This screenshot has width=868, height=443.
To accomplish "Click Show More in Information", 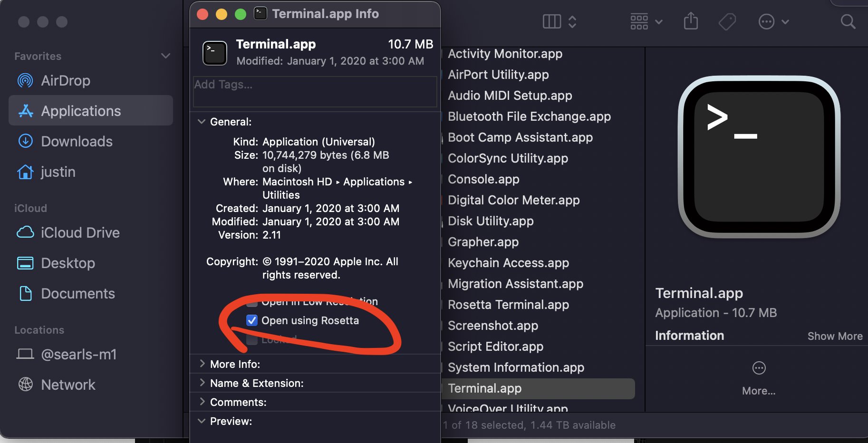I will 835,336.
